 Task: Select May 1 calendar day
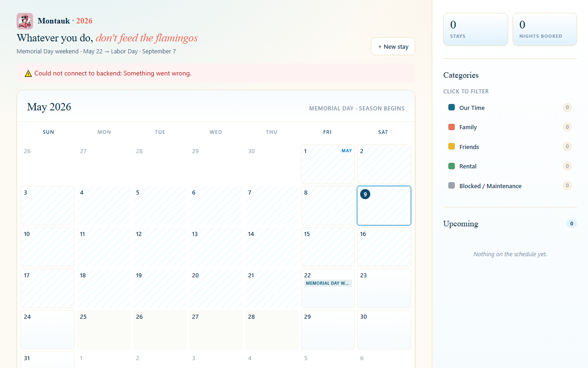point(328,164)
